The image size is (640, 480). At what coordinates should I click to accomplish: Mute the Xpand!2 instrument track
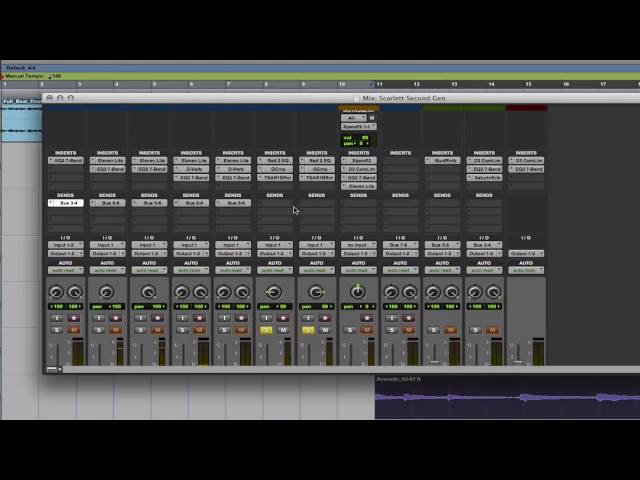pos(367,330)
